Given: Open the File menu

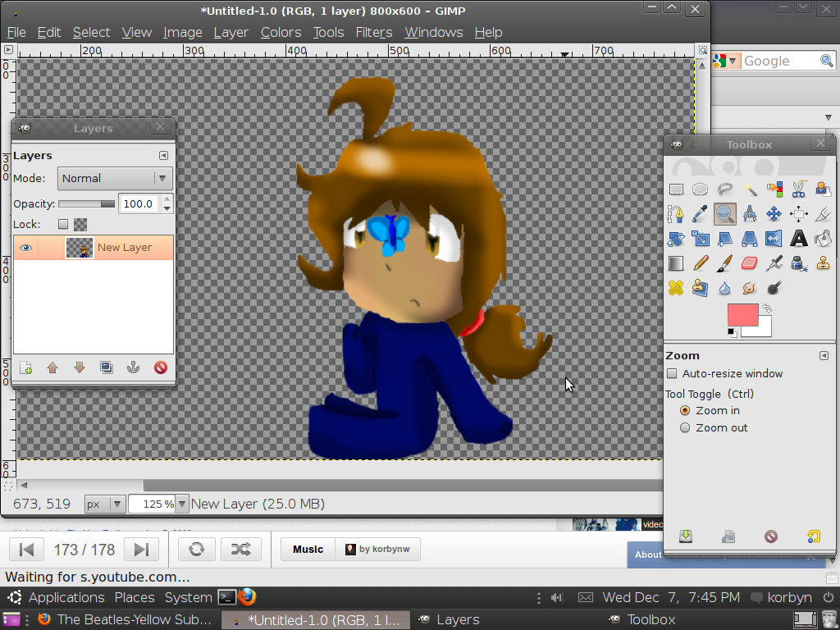Looking at the screenshot, I should (16, 32).
